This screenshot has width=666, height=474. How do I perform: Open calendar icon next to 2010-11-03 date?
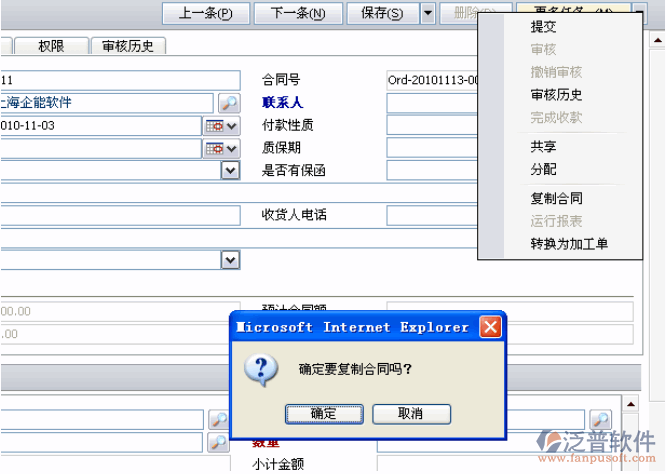point(214,126)
